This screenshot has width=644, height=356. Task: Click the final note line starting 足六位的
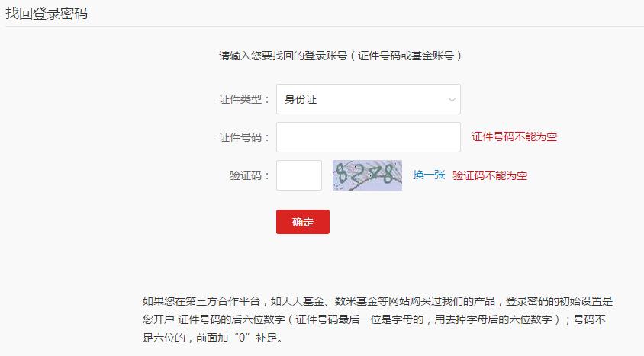(x=212, y=337)
